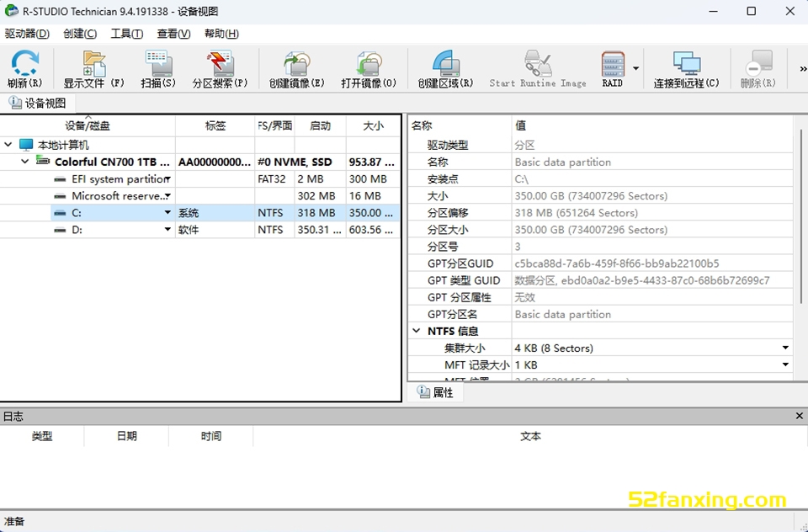Open the C: partition dropdown arrow

pos(168,212)
